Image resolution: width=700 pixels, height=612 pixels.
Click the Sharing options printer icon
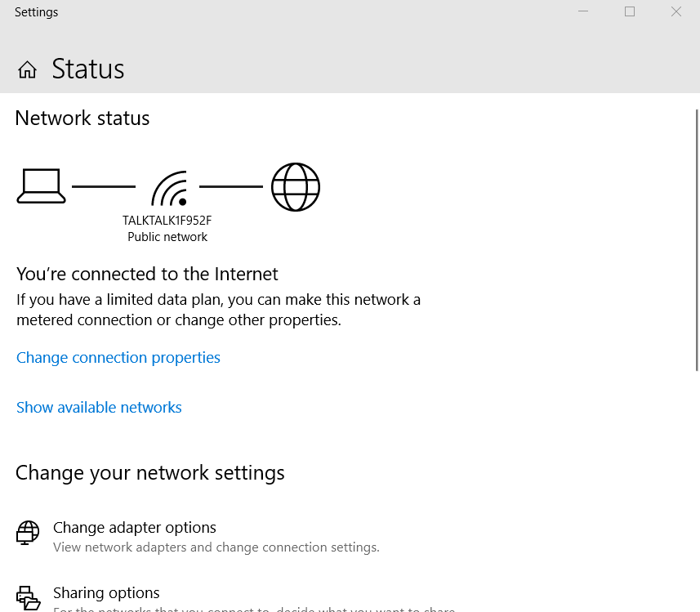tap(28, 598)
